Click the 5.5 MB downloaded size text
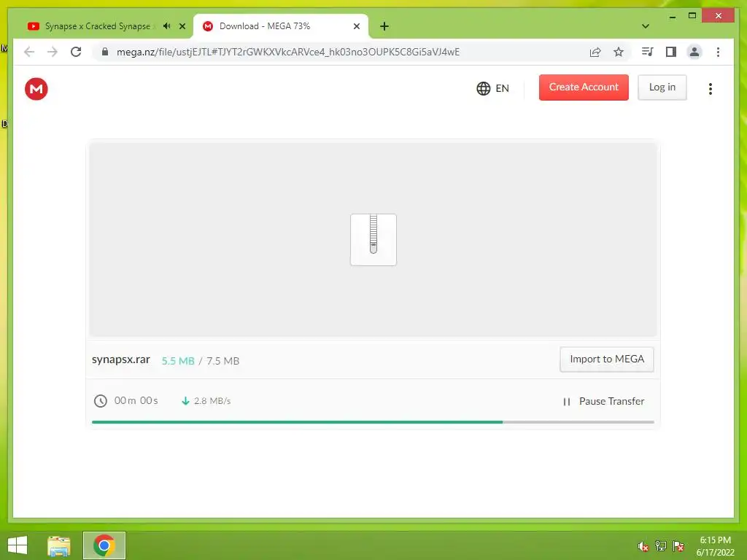This screenshot has width=747, height=560. pyautogui.click(x=178, y=361)
